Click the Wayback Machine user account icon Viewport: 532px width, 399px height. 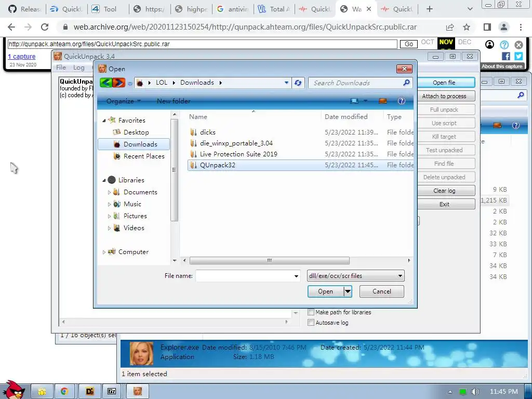489,45
